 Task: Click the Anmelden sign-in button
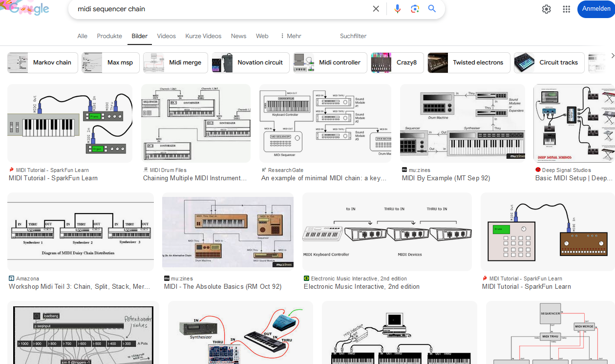[x=596, y=9]
